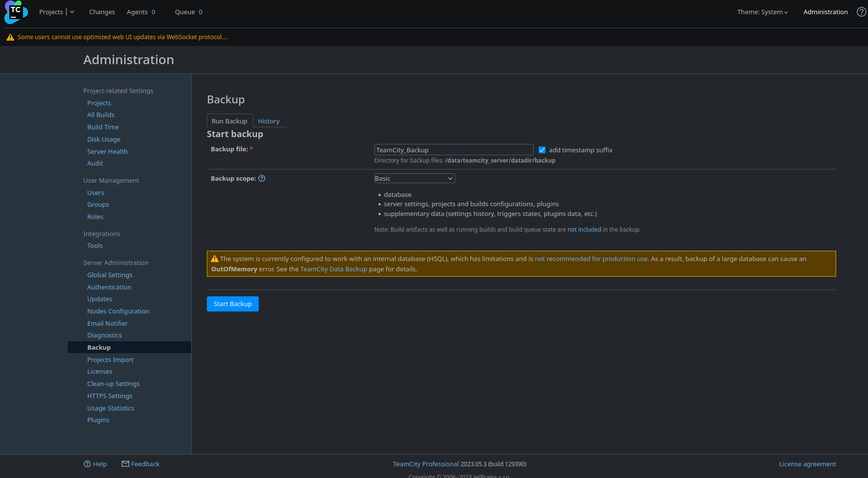
Task: Open the Backup scope Basic dropdown
Action: [x=415, y=178]
